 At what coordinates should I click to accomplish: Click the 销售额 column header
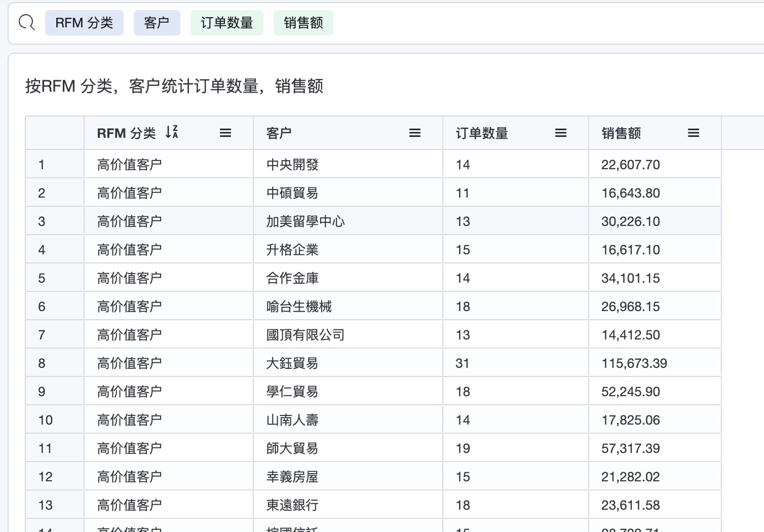click(x=621, y=133)
